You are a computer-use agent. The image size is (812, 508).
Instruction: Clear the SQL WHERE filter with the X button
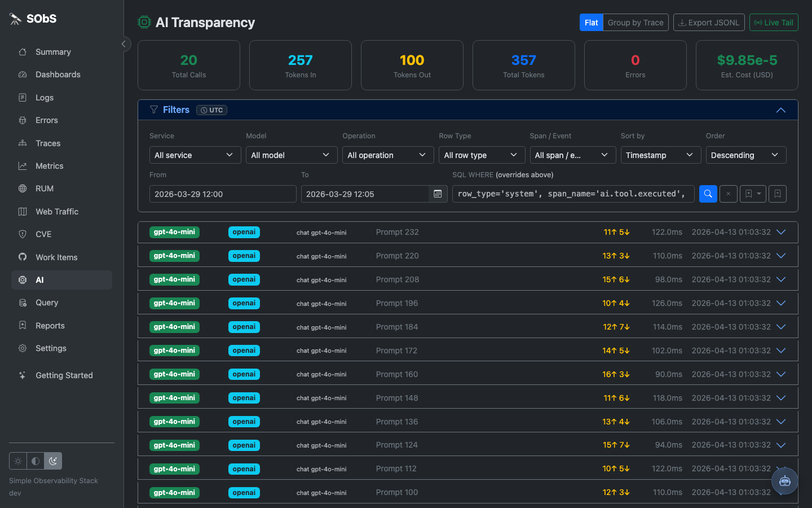point(728,194)
